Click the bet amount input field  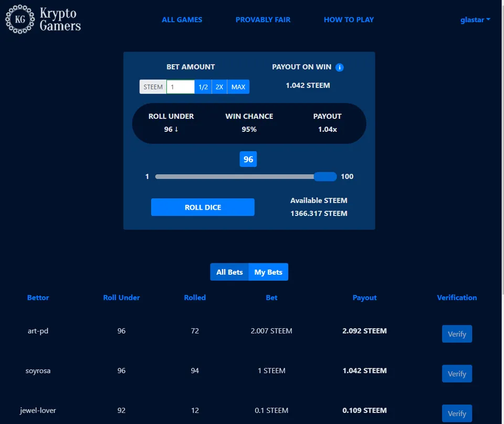[181, 87]
